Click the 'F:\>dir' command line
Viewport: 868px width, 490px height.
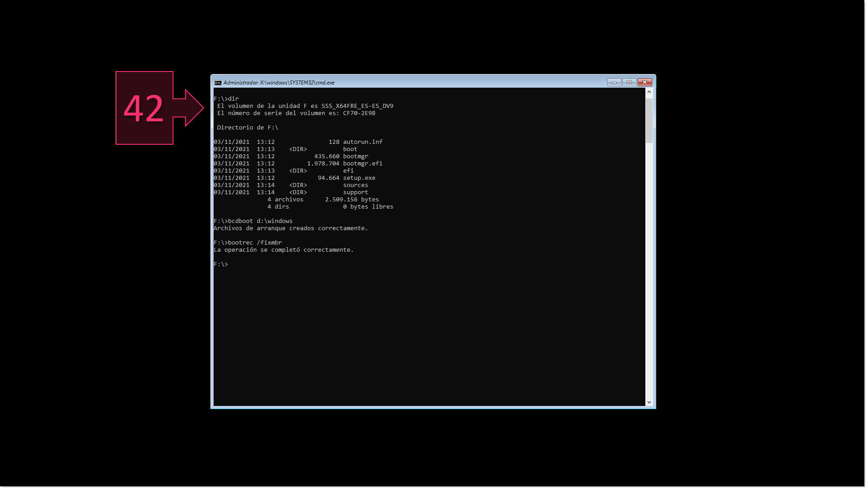226,99
